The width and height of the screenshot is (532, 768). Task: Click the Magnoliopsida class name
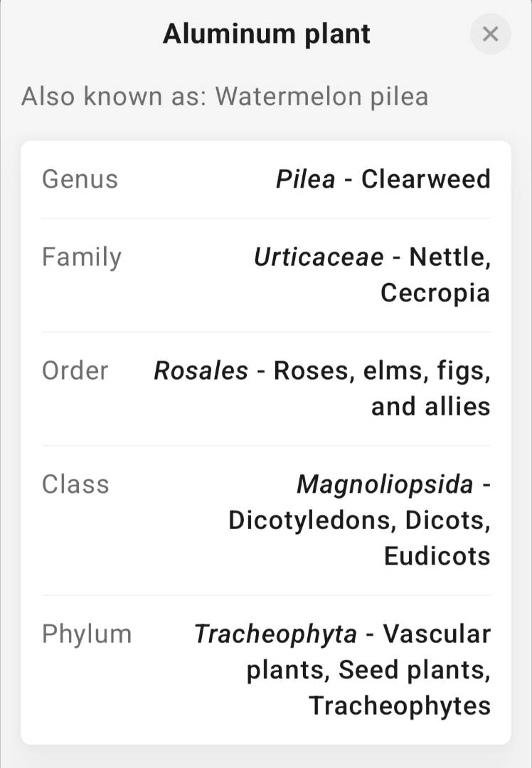click(x=384, y=484)
